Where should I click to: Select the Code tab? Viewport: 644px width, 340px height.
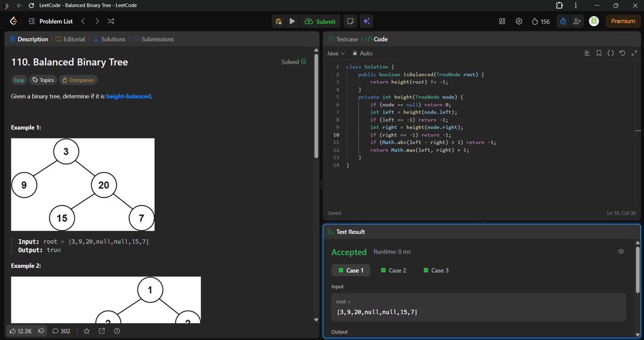click(376, 39)
